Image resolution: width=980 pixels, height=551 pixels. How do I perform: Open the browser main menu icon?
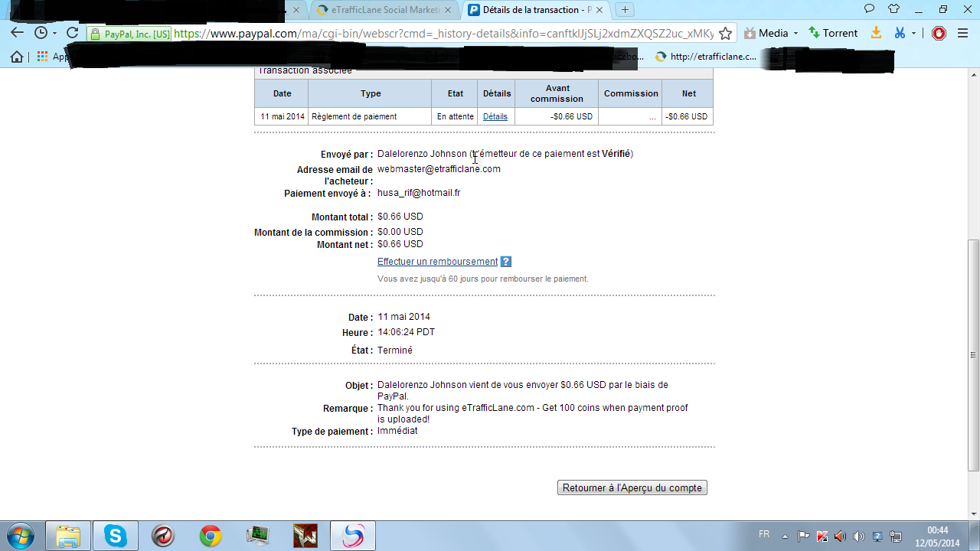point(964,33)
